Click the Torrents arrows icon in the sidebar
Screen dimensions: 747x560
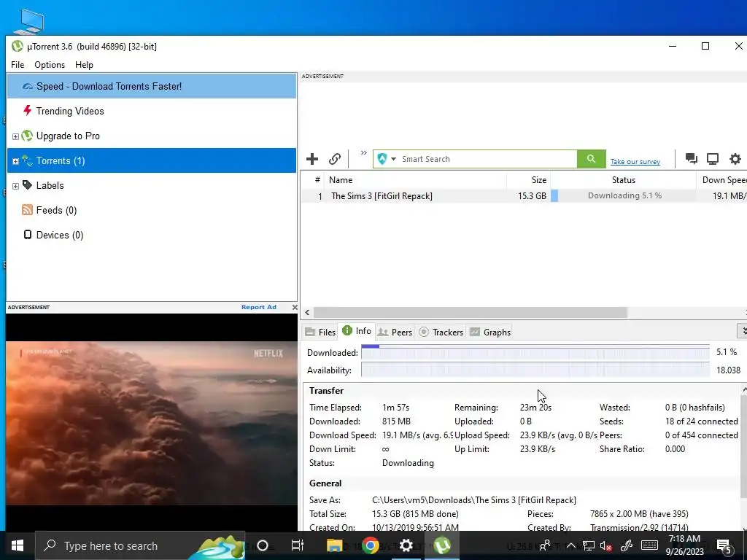tap(27, 160)
